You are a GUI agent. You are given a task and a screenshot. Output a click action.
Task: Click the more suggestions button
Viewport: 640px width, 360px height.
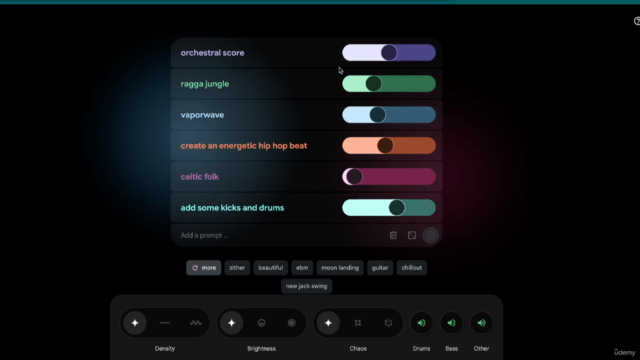point(204,268)
